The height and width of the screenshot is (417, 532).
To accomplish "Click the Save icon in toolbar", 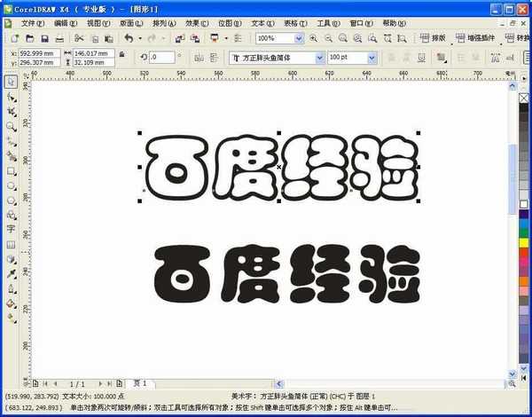I will click(44, 39).
